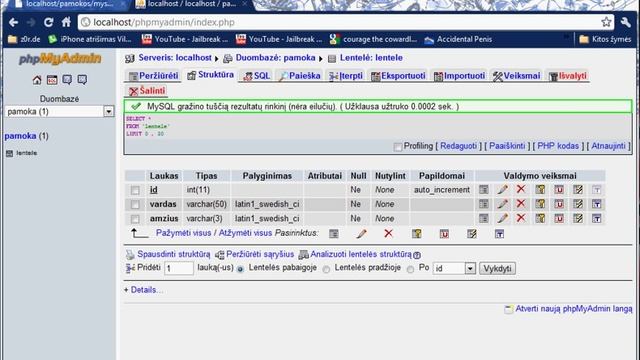Select the Po radio button
The image size is (640, 360).
[x=410, y=269]
